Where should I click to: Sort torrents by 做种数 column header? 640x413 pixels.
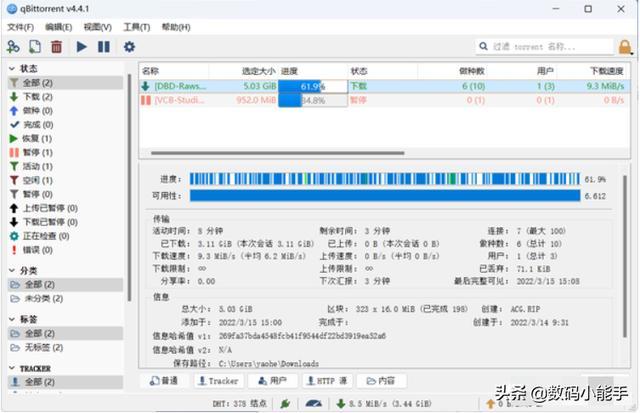(452, 71)
